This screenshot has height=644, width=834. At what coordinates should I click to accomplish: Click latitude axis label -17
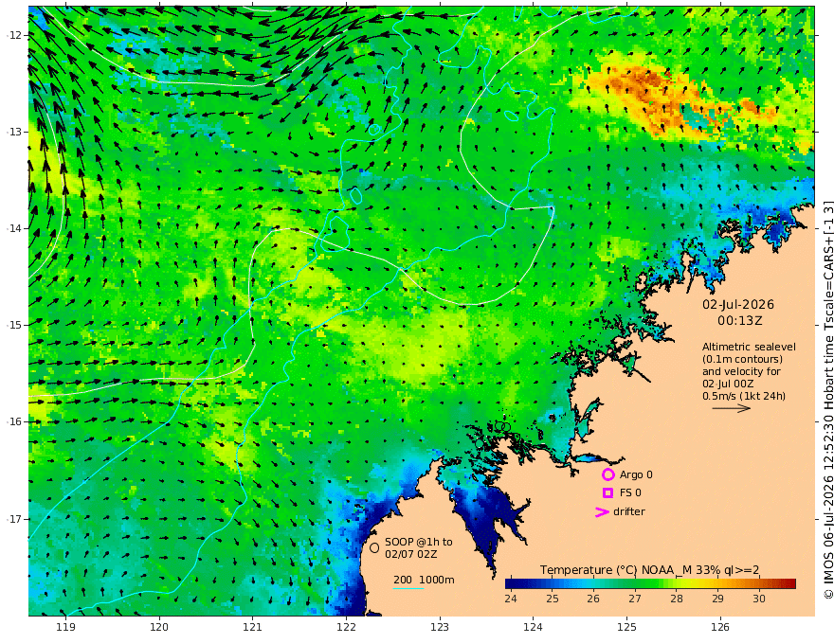pos(14,519)
